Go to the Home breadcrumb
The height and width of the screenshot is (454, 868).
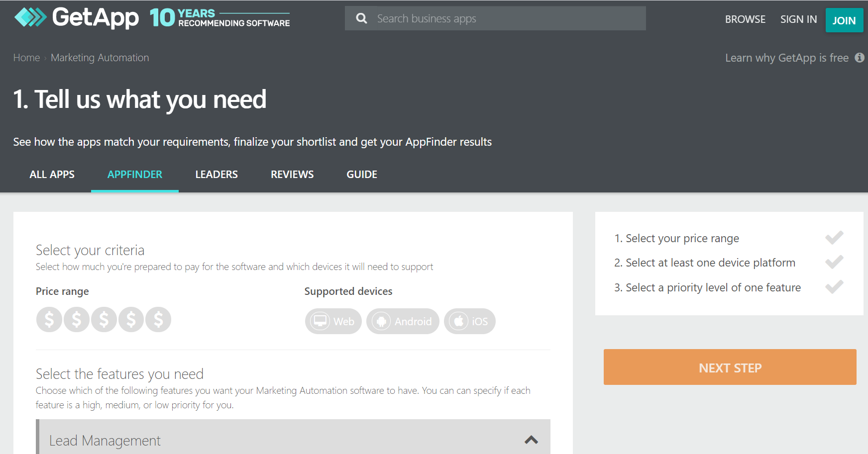[x=26, y=58]
